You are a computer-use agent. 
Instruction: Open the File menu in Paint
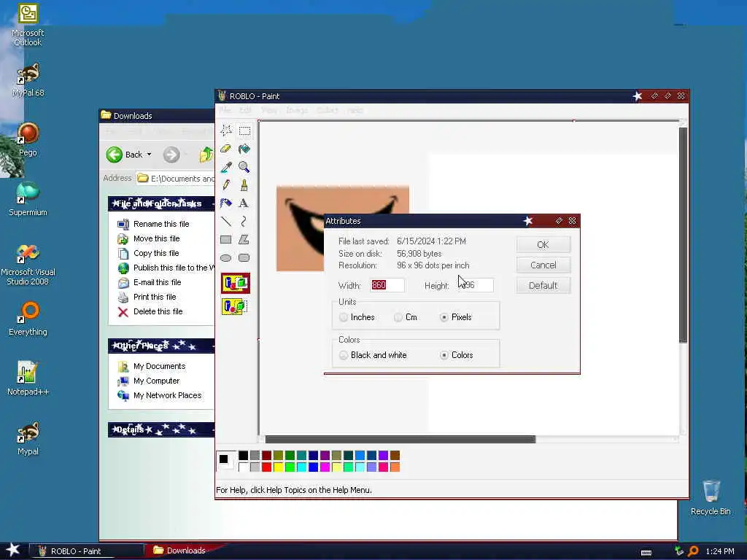coord(225,110)
